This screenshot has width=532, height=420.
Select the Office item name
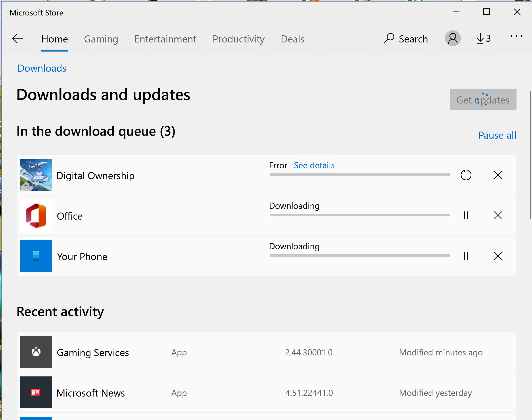click(x=70, y=216)
